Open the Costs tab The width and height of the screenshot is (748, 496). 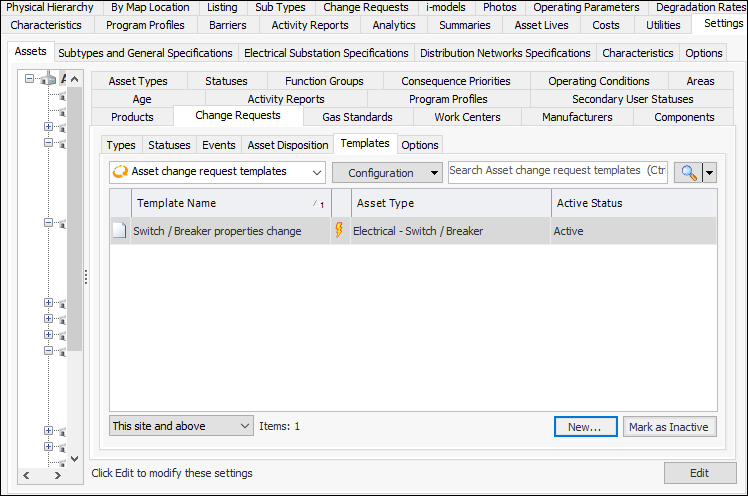click(606, 25)
